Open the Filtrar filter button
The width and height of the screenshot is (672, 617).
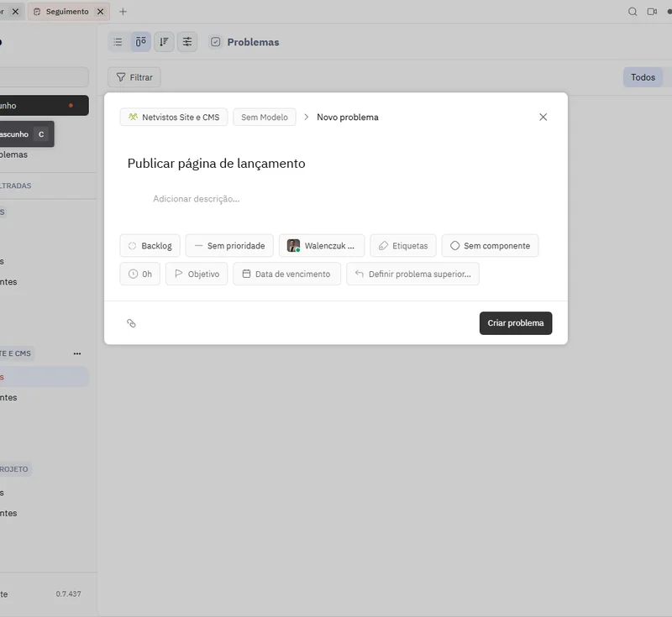(x=134, y=77)
